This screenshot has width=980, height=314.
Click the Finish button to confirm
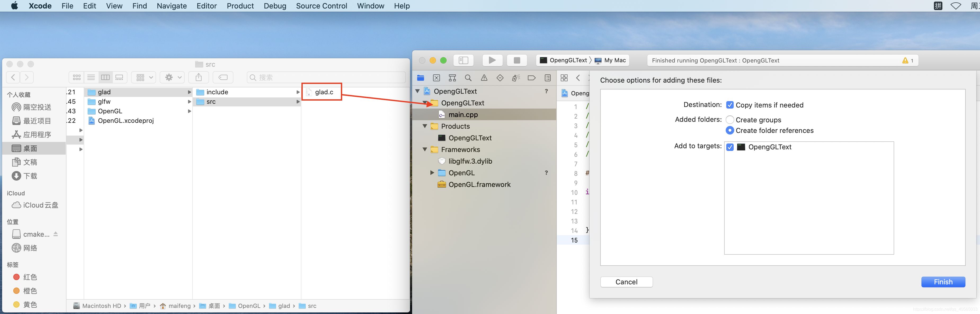943,281
